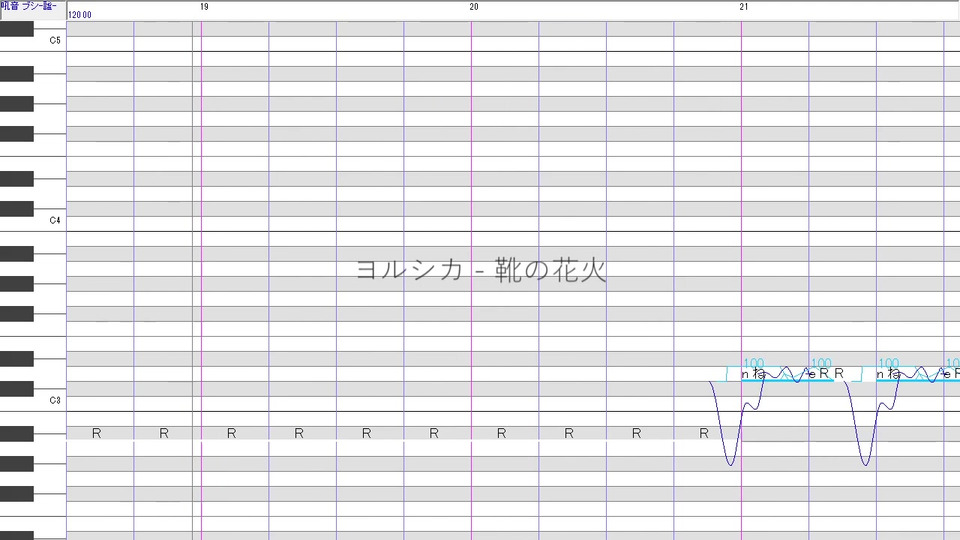Click measure number 20 in the ruler
The image size is (960, 540).
474,7
